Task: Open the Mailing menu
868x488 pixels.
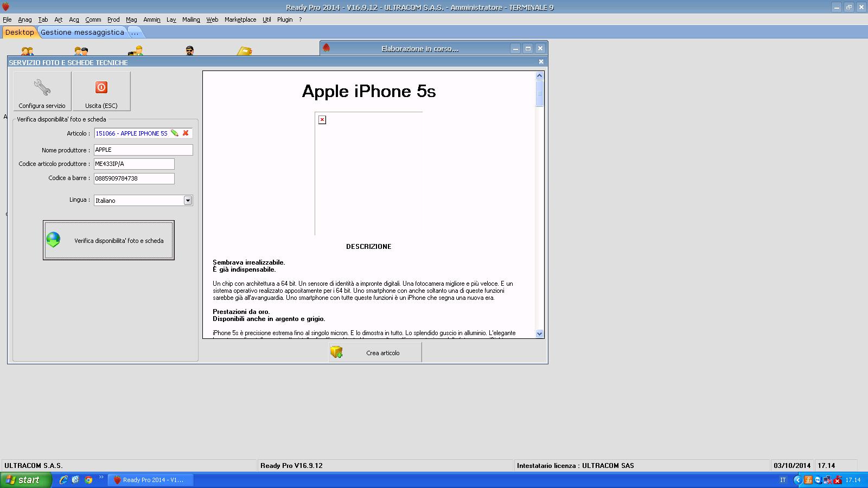Action: pos(191,20)
